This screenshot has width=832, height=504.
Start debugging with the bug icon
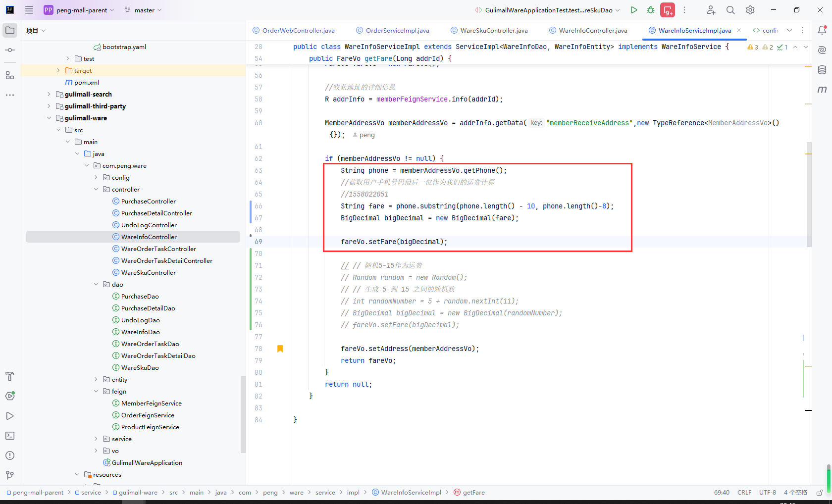651,10
